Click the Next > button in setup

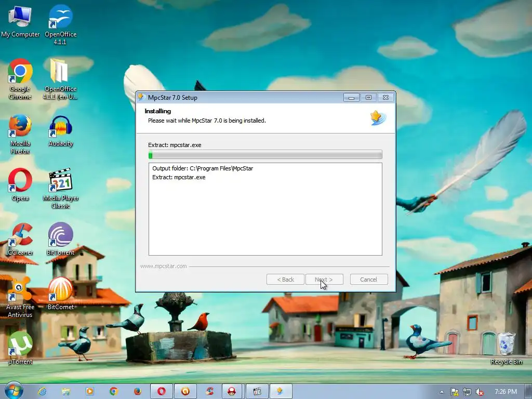pos(324,279)
